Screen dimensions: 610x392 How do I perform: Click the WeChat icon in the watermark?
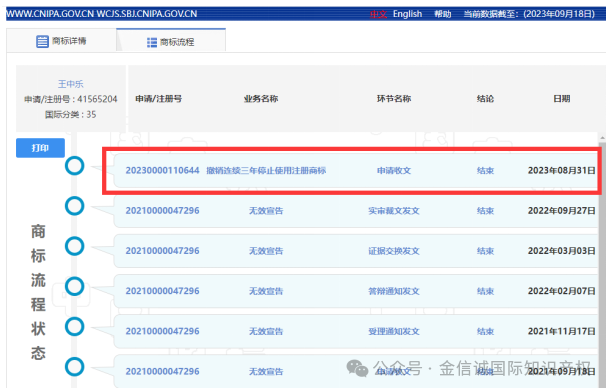(357, 368)
